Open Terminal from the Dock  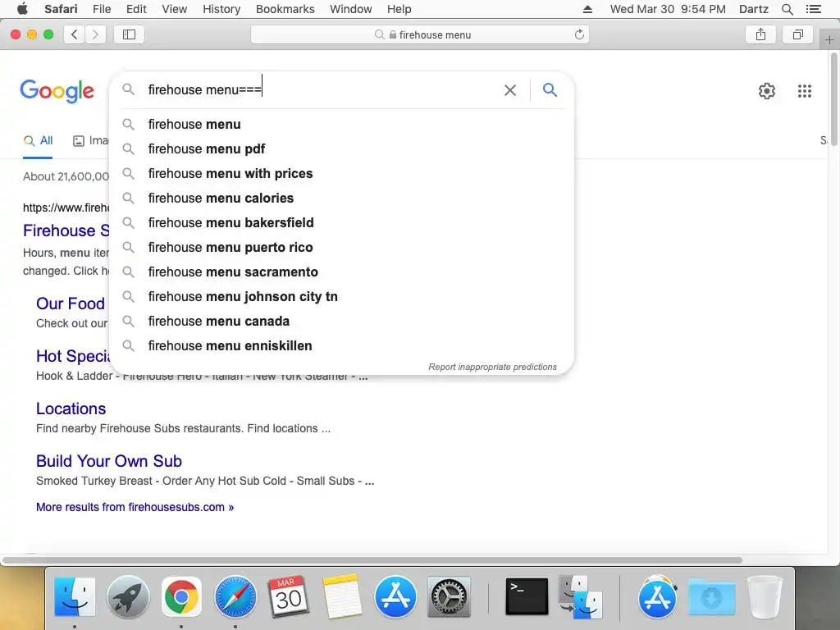[527, 596]
